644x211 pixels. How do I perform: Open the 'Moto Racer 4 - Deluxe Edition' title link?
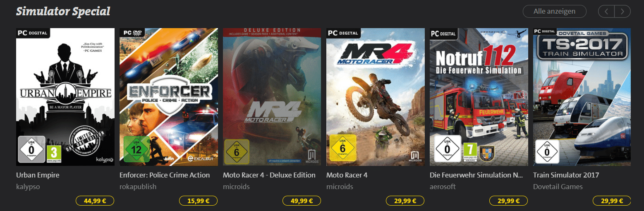tap(269, 175)
